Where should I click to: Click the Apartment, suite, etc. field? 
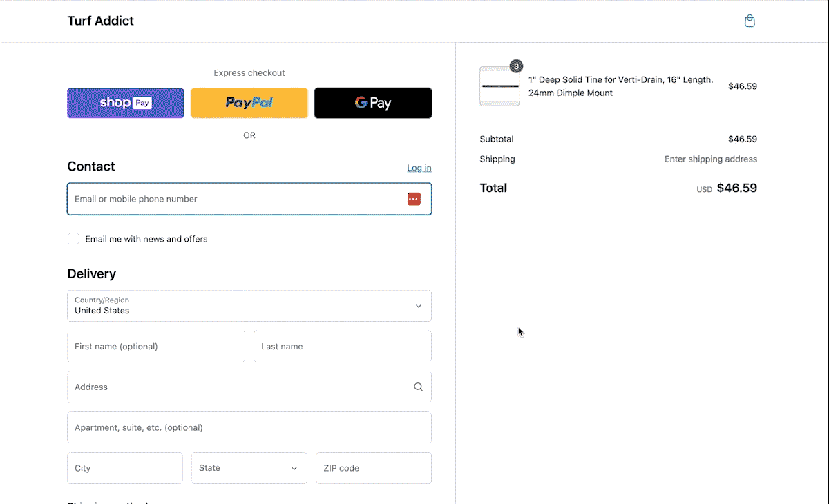coord(249,427)
